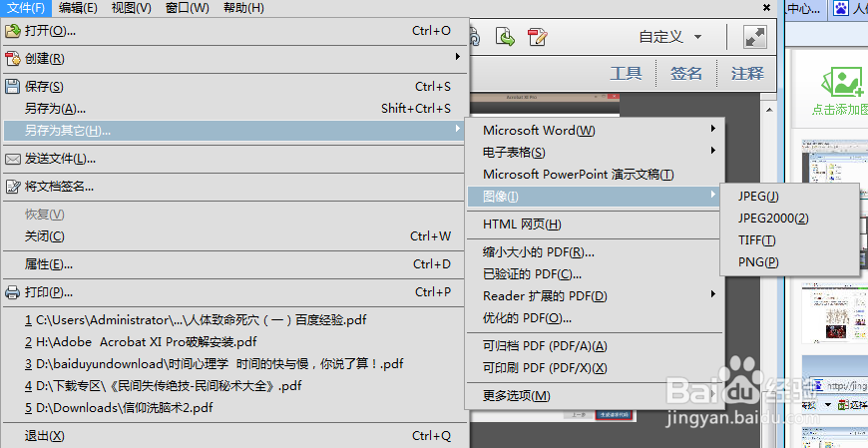Open the 注释 pane

[747, 74]
